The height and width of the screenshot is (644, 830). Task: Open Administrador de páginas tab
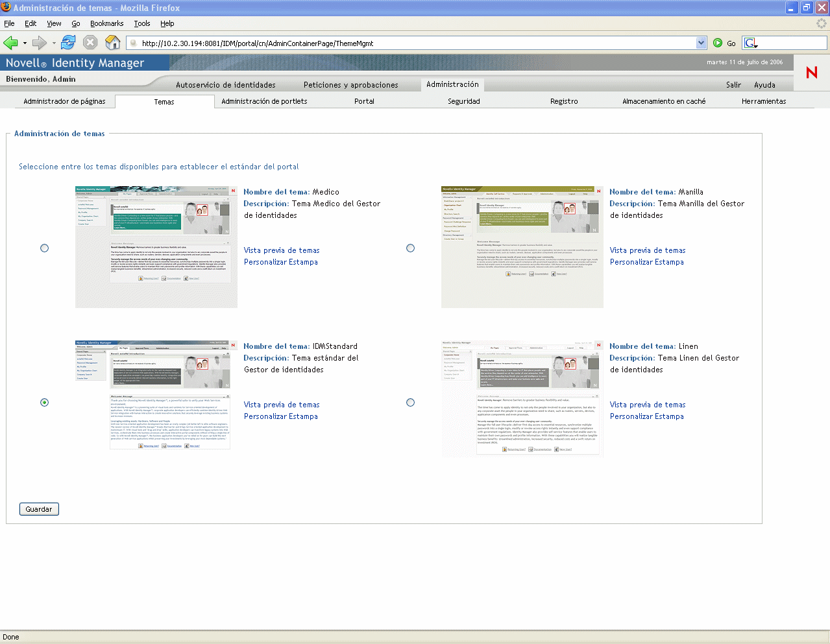[x=64, y=101]
